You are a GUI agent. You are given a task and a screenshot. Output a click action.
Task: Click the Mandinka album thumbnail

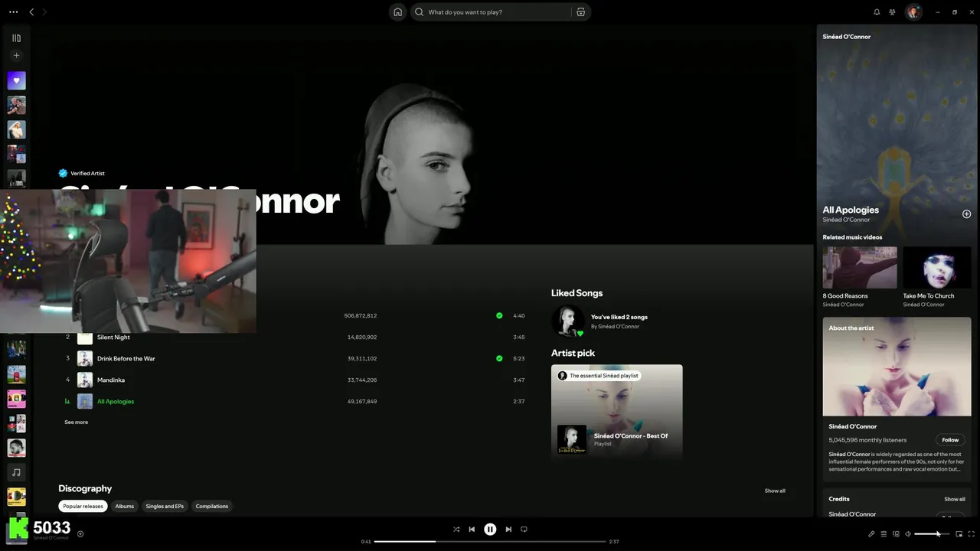pos(85,380)
